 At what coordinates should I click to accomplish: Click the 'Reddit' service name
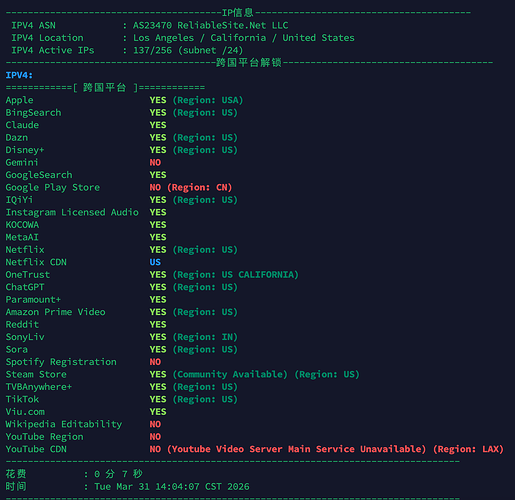tap(22, 325)
